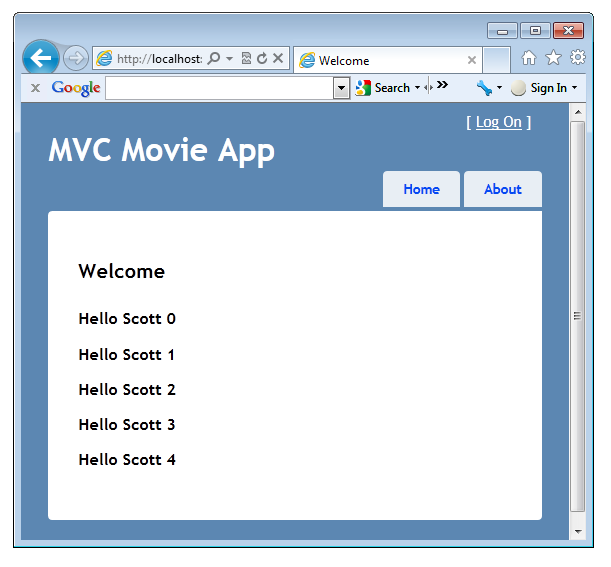Expand the Google search box dropdown arrow
The image size is (611, 567).
pyautogui.click(x=341, y=89)
